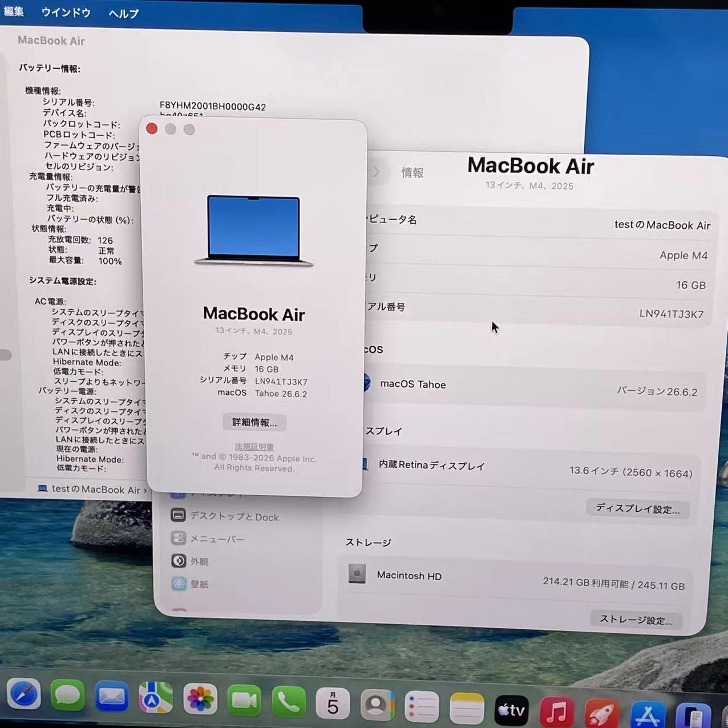Click the forward chevron beside 情報

point(376,171)
